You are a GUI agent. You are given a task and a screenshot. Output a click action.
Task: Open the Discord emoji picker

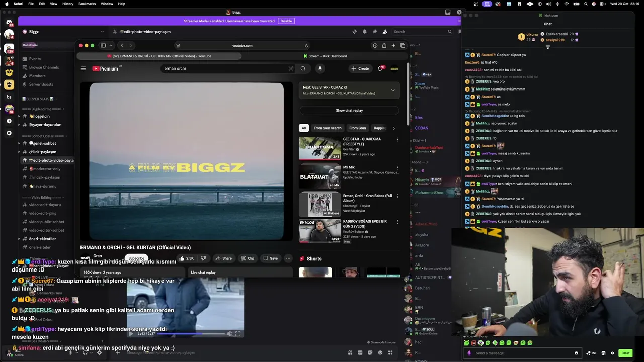[380, 353]
